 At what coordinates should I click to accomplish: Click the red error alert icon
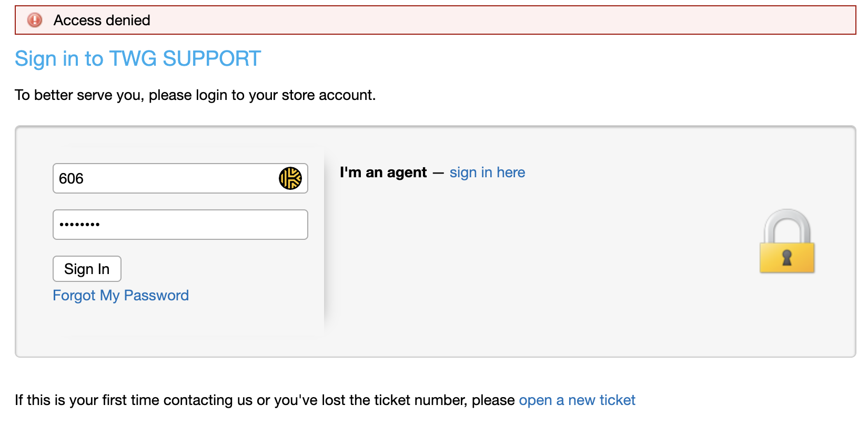coord(35,20)
